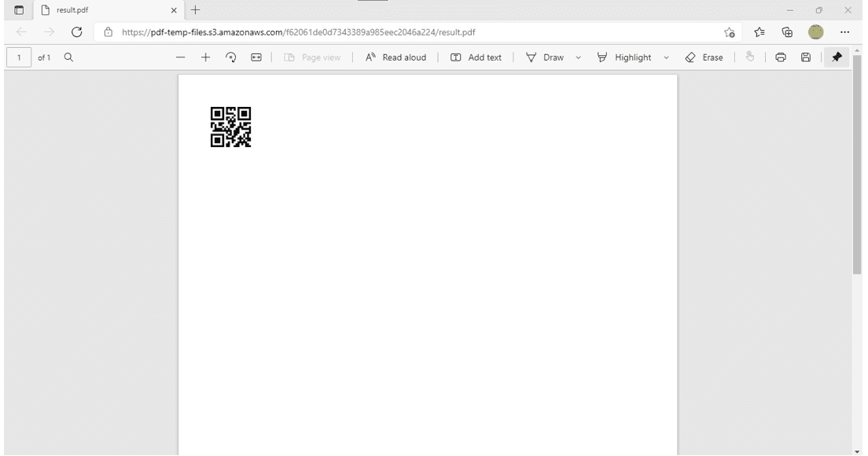
Task: Toggle the pin toolbar button
Action: pos(837,57)
